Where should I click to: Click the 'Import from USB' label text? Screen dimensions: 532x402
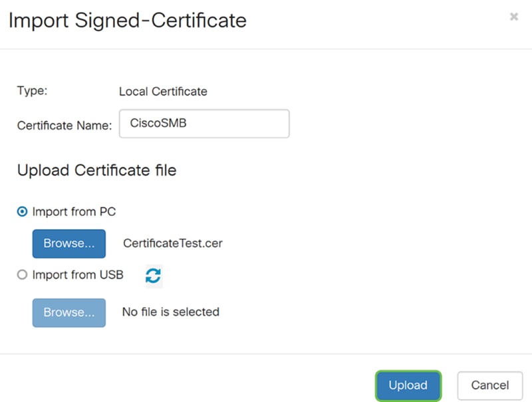pyautogui.click(x=78, y=274)
